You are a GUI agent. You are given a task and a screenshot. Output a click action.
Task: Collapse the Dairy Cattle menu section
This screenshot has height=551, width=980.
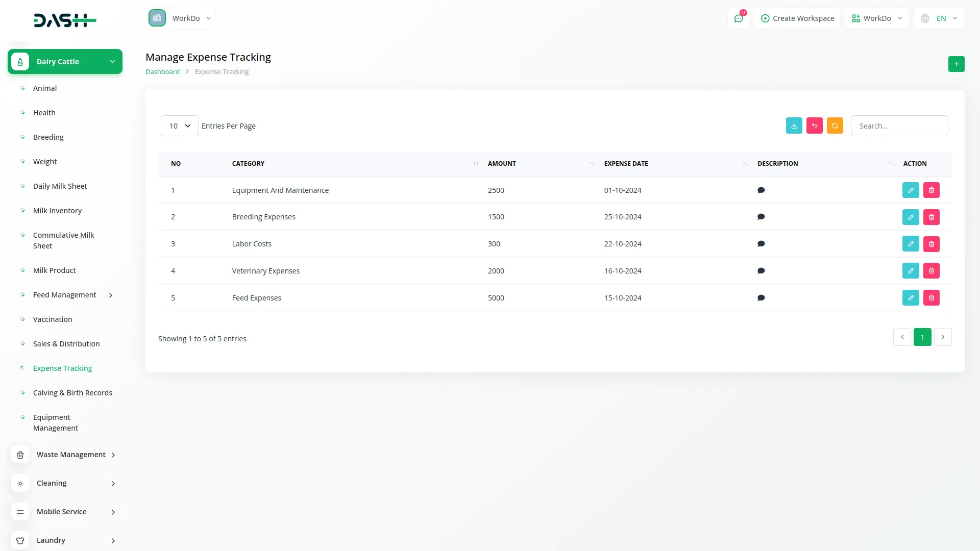[65, 62]
